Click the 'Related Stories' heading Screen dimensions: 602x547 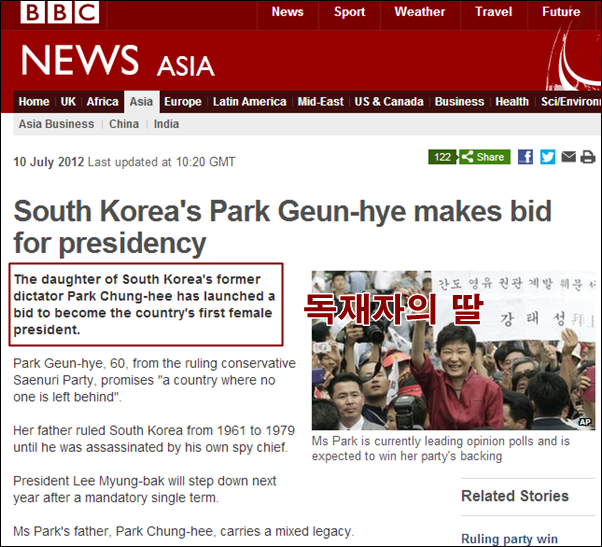click(x=515, y=496)
